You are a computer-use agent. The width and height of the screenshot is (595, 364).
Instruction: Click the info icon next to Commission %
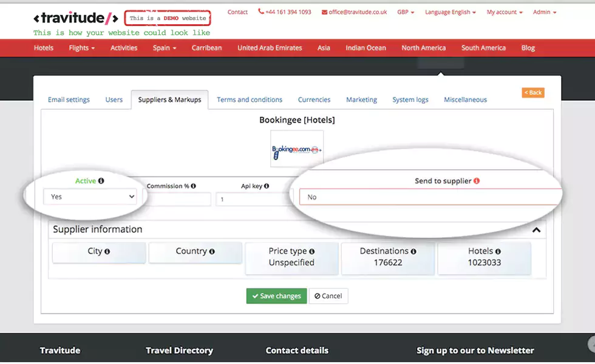tap(194, 186)
